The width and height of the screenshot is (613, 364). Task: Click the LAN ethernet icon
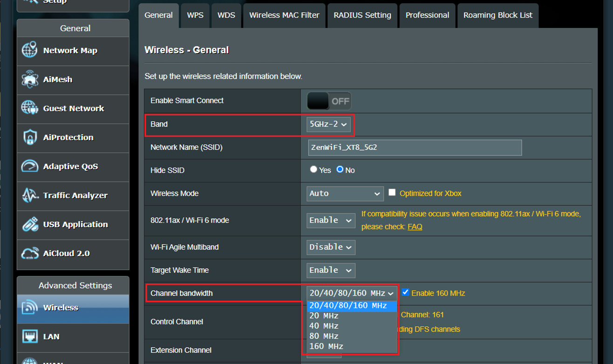[x=29, y=337]
